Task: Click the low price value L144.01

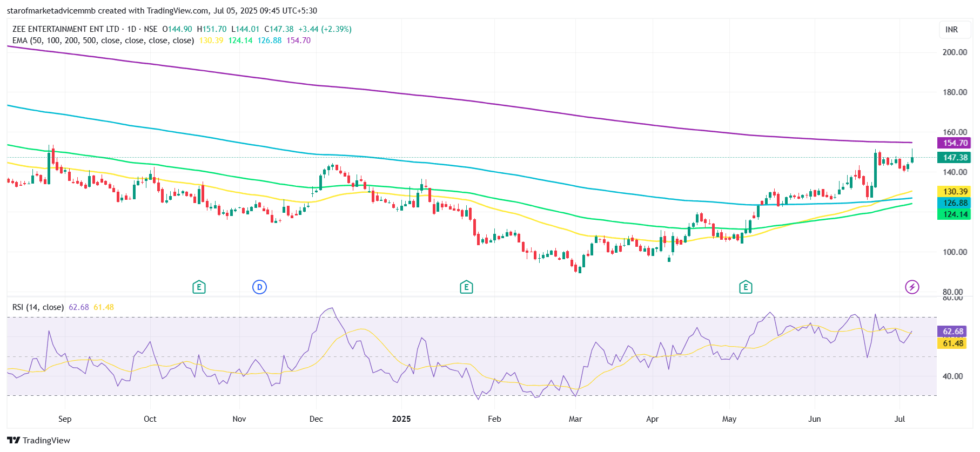Action: (245, 29)
